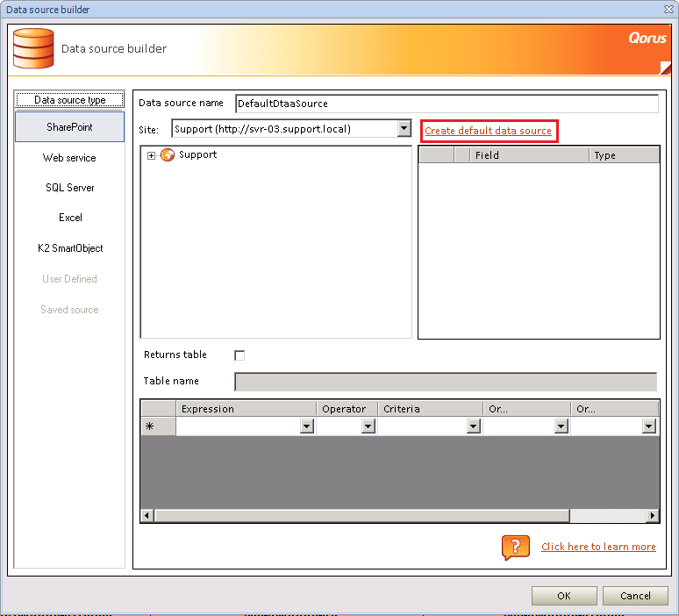Viewport: 679px width, 616px height.
Task: Open the Operator column dropdown
Action: click(368, 426)
